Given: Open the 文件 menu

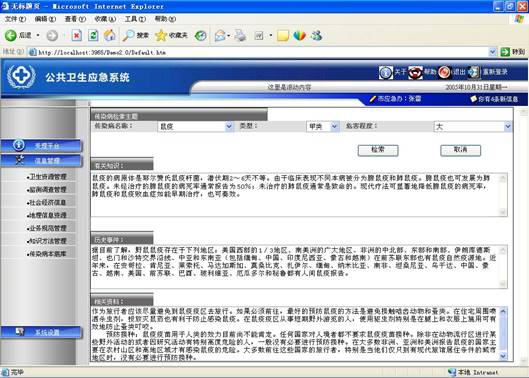Looking at the screenshot, I should tap(15, 19).
